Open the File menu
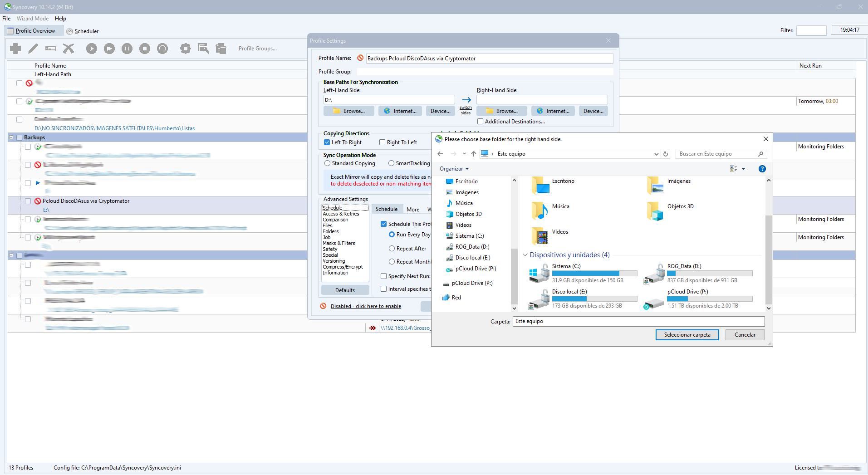The image size is (868, 475). 6,19
